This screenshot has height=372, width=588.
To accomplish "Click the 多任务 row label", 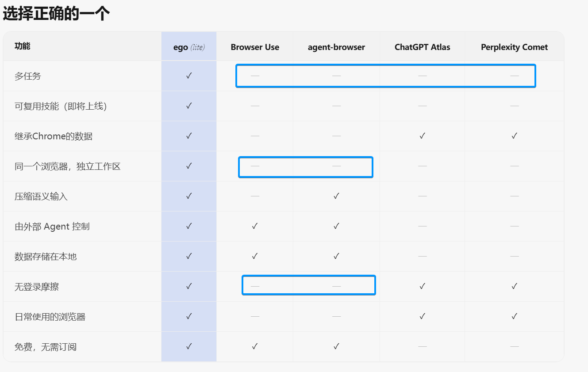I will click(28, 76).
